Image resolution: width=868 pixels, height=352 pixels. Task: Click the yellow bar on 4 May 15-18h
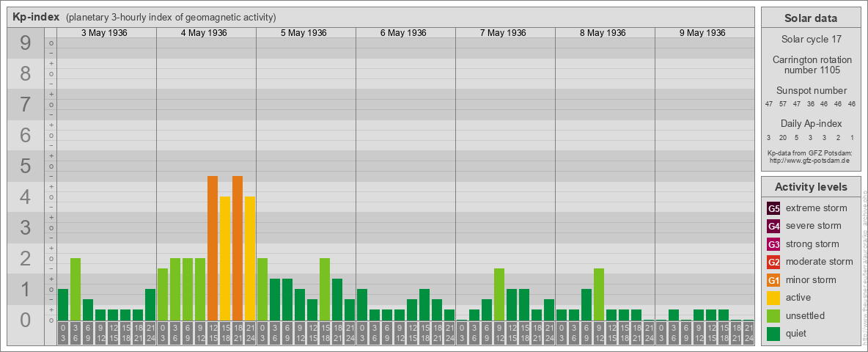tap(225, 258)
